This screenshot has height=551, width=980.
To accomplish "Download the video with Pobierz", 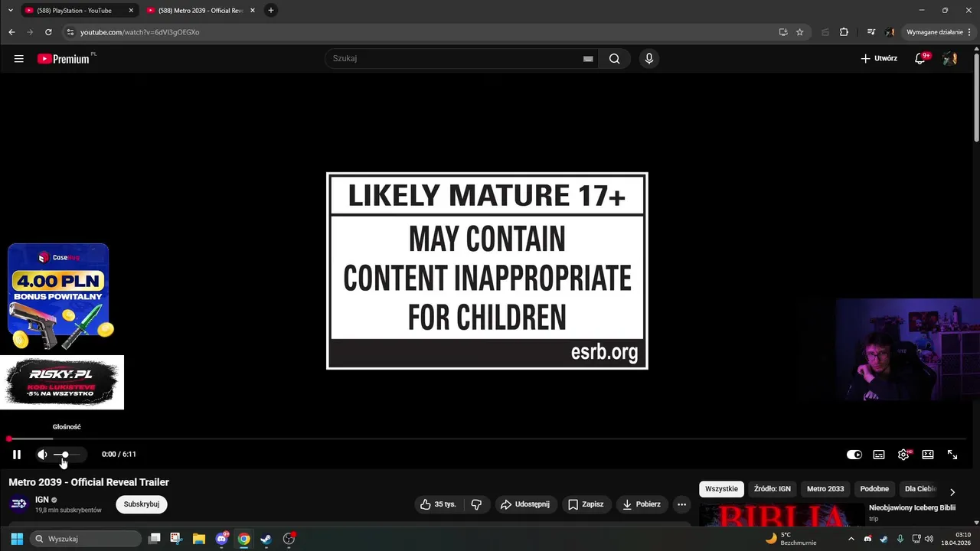I will [x=642, y=504].
